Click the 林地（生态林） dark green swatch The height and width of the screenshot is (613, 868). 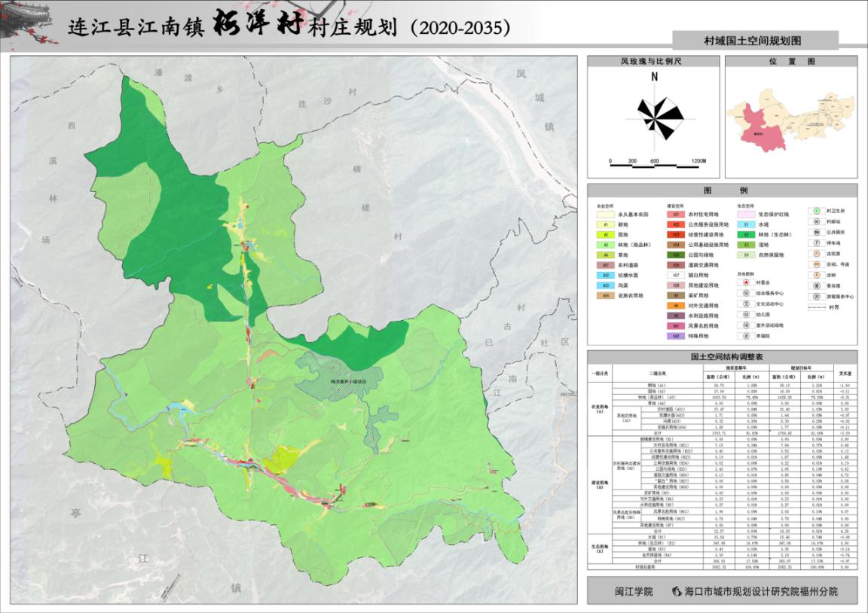point(745,235)
